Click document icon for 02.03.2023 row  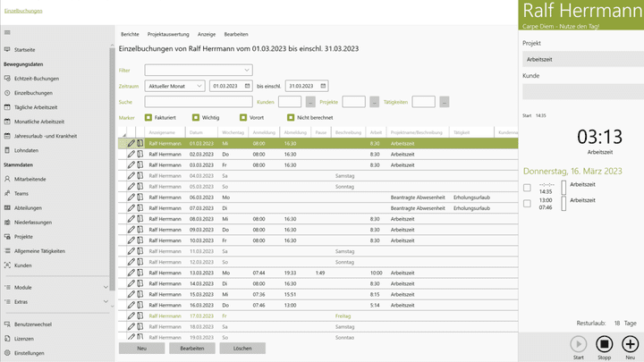point(140,155)
